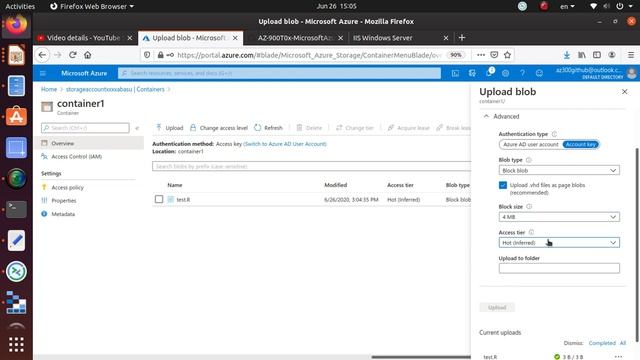Click Switch to Azure AD User Account
The width and height of the screenshot is (640, 360).
(x=285, y=144)
